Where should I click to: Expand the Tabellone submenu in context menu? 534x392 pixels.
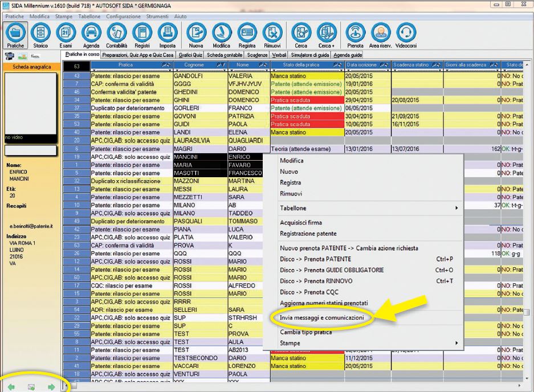click(368, 208)
